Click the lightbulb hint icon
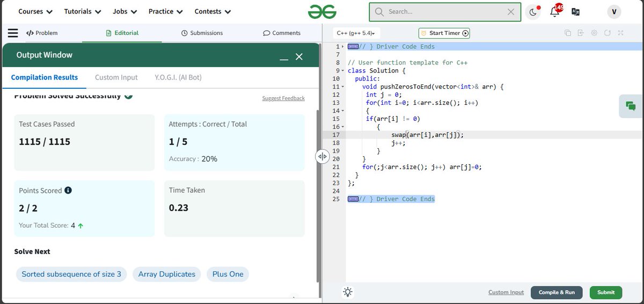This screenshot has width=644, height=304. 348,292
